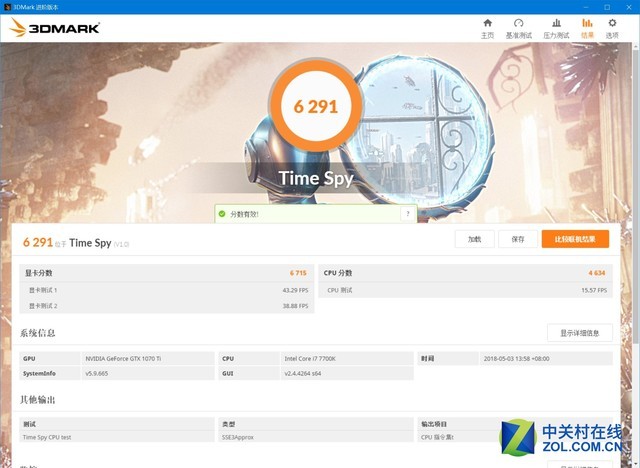The width and height of the screenshot is (640, 468).
Task: Maximize the 3DMark window
Action: click(x=608, y=6)
